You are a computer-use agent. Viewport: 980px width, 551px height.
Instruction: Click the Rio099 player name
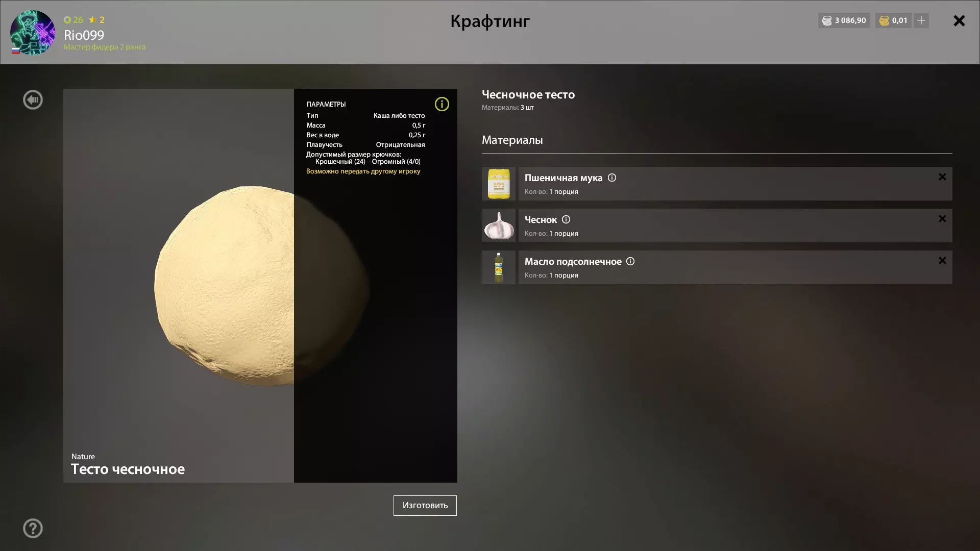click(84, 35)
